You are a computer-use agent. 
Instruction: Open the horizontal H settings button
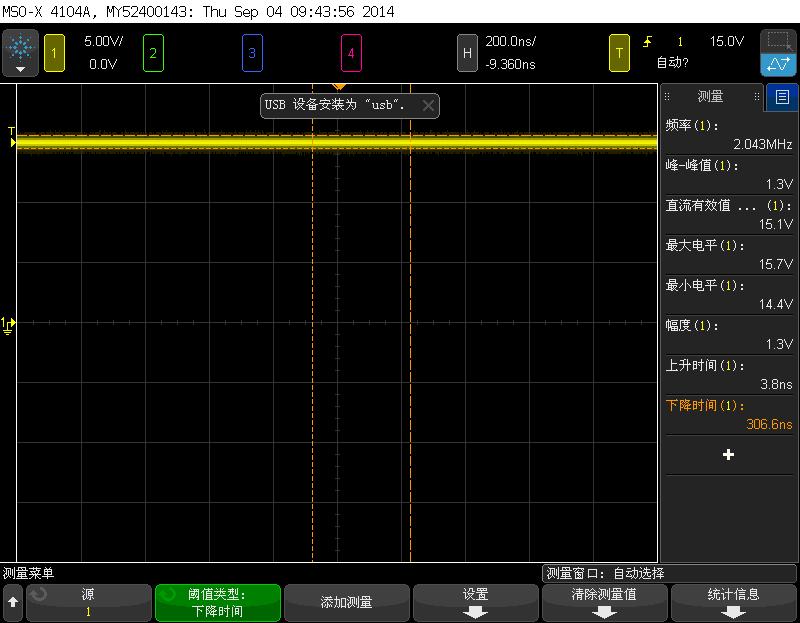[467, 53]
